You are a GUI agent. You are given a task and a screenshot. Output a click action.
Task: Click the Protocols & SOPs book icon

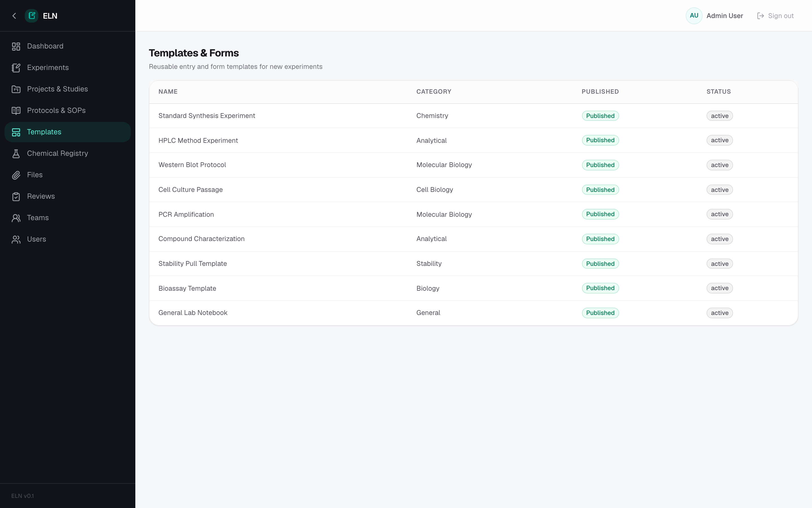tap(16, 111)
